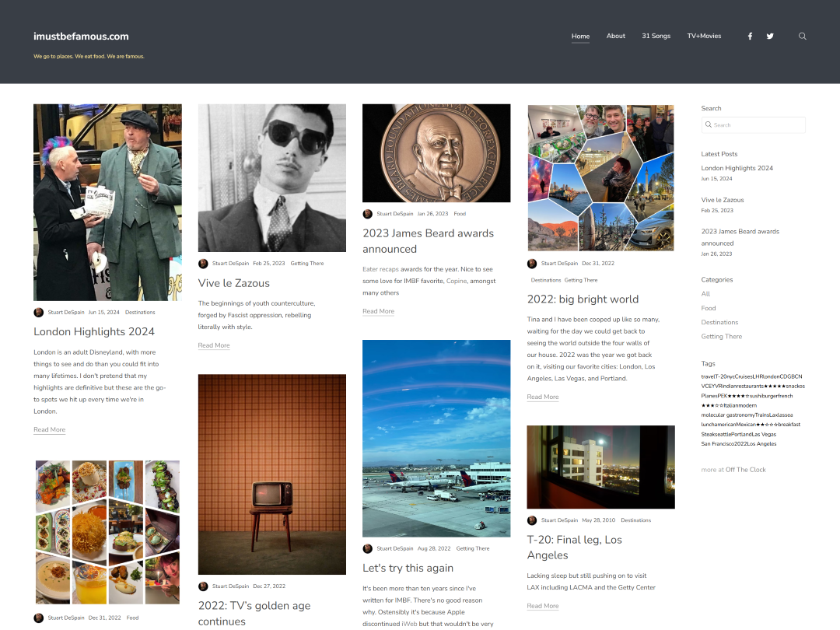The width and height of the screenshot is (840, 630).
Task: Click the magnifier icon inside the sidebar search box
Action: [x=709, y=124]
